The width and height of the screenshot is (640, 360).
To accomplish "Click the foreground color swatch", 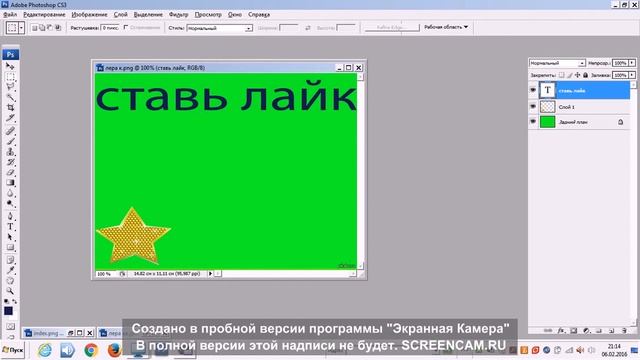I will 8,311.
